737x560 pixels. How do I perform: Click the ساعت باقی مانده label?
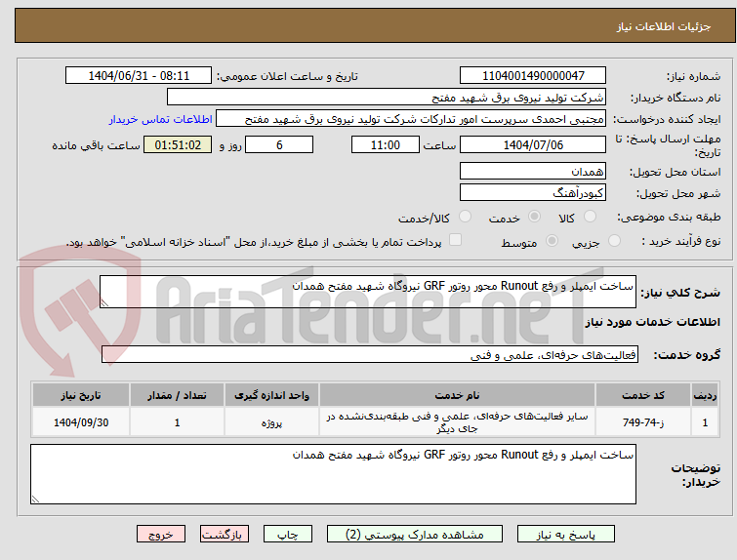pyautogui.click(x=96, y=145)
